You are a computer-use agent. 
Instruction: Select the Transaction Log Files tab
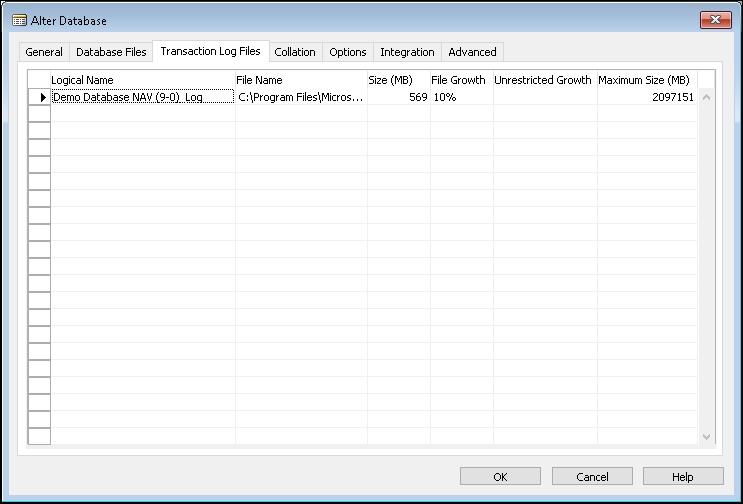[x=210, y=51]
